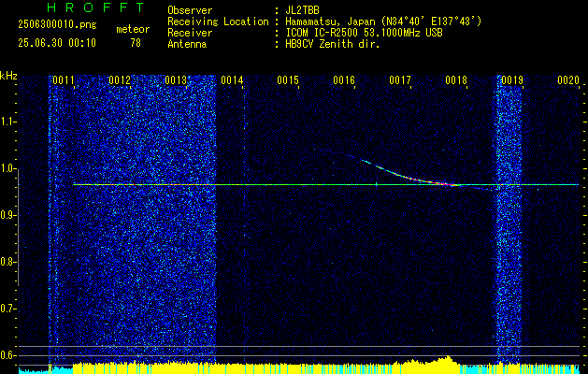Click the Receiving Location label
Screen dimensions: 588x374
pos(218,22)
